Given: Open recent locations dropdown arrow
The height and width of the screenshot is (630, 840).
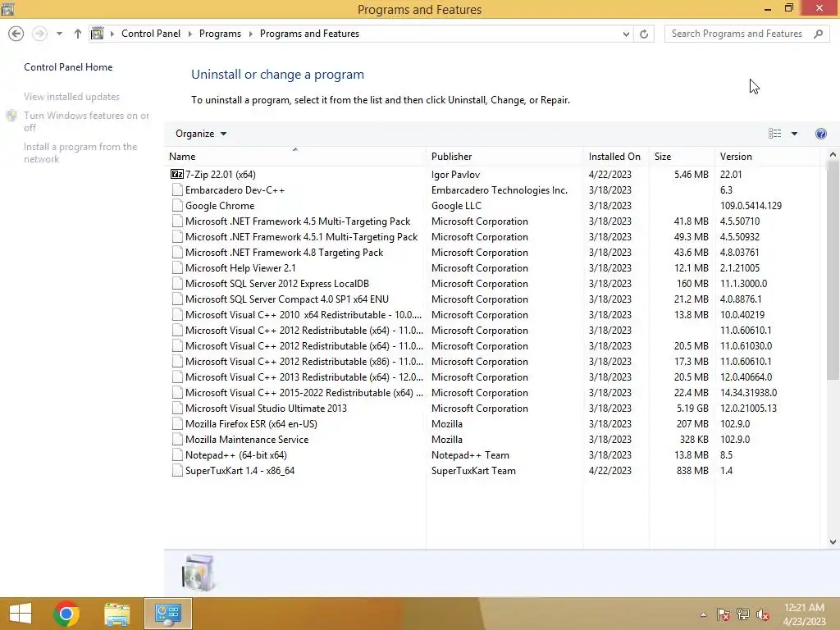Looking at the screenshot, I should pyautogui.click(x=59, y=34).
